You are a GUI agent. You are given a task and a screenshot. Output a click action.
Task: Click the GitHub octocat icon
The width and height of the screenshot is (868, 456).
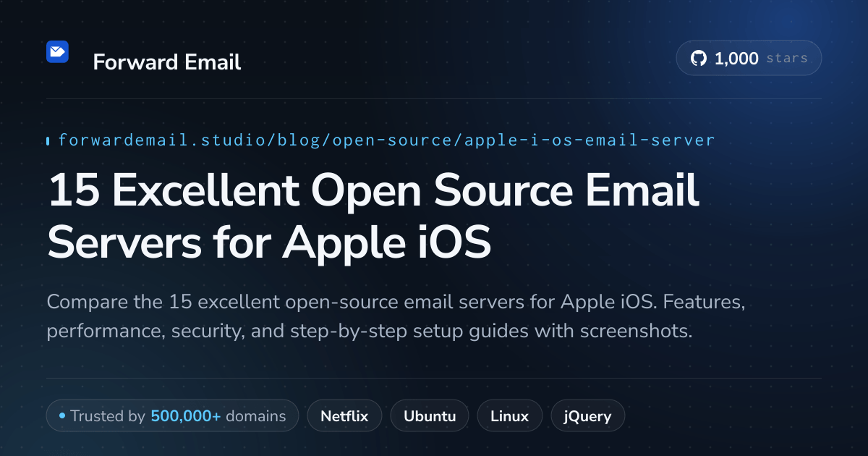click(x=698, y=59)
